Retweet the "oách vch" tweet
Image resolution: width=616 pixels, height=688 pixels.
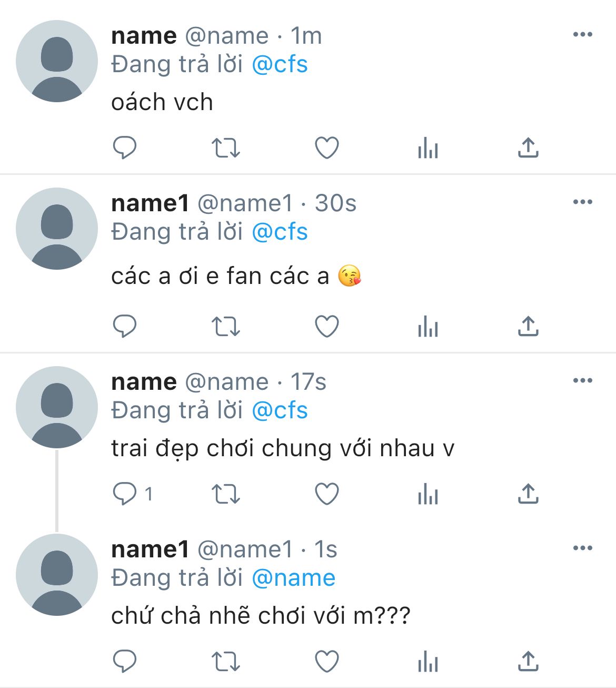(225, 148)
